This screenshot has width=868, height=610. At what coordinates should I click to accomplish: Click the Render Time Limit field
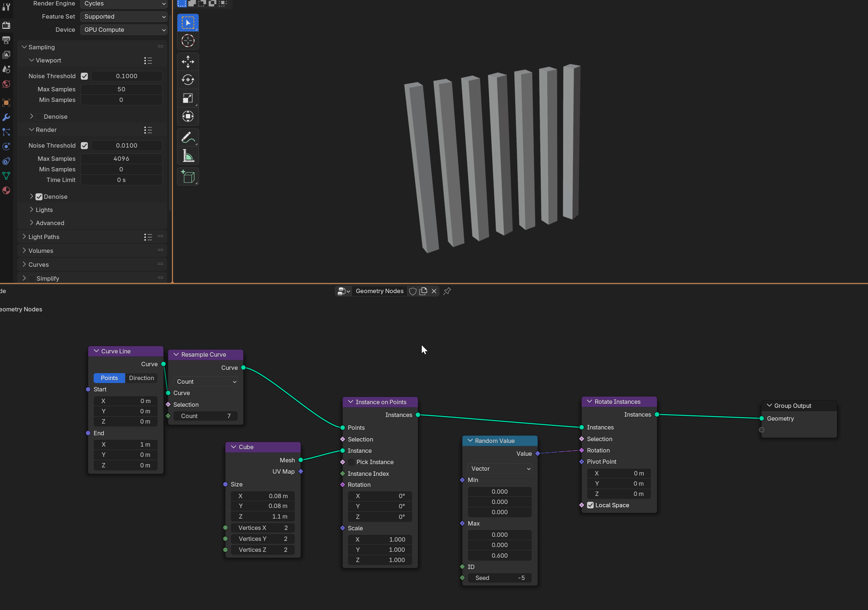click(121, 180)
